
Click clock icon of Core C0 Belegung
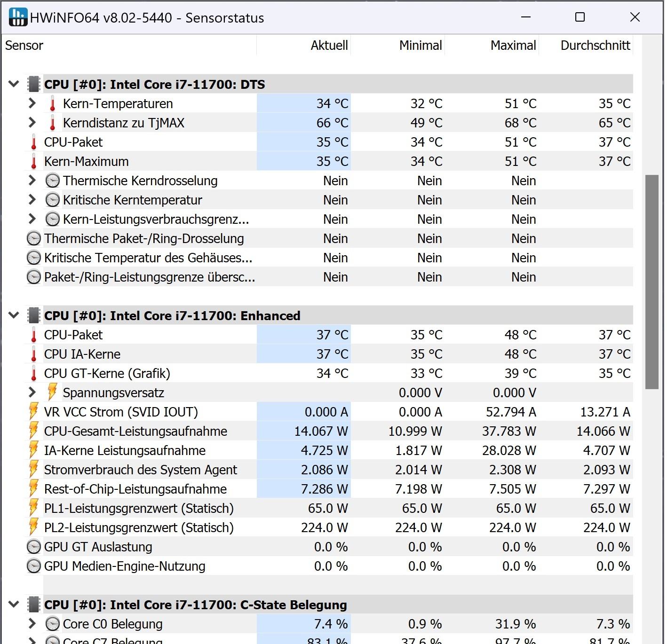point(53,624)
